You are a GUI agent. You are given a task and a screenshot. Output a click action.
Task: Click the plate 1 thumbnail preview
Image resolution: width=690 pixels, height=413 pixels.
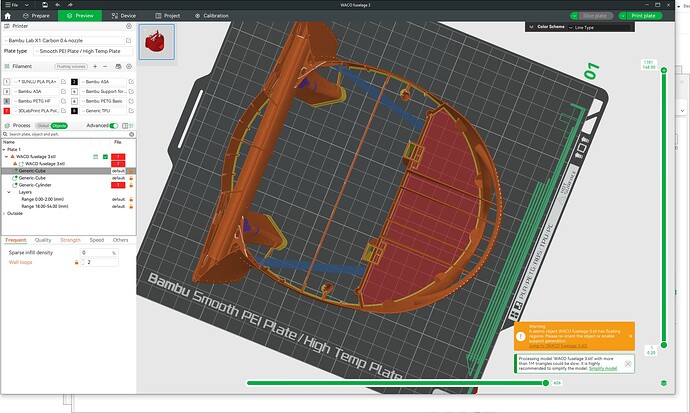(157, 42)
